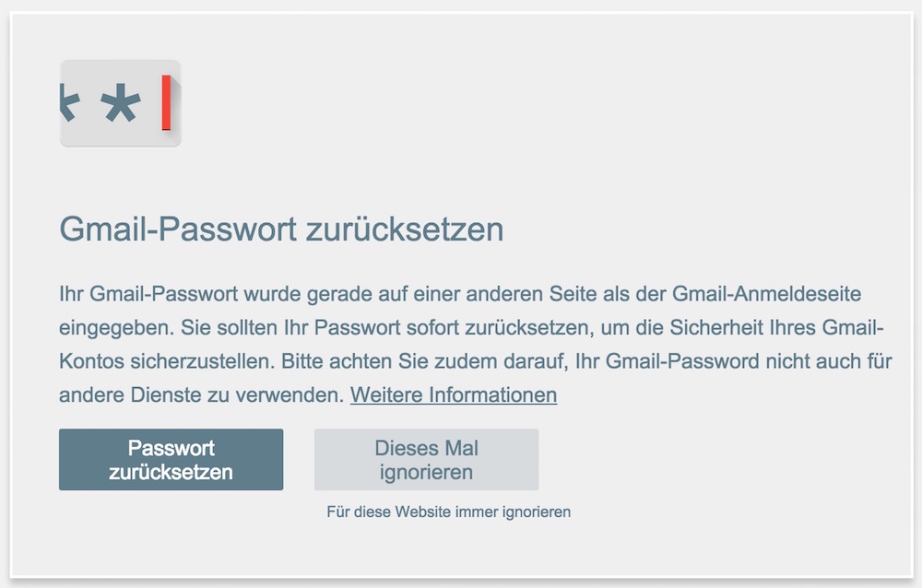Click the Password Alert asterisk logo
922x588 pixels.
121,103
